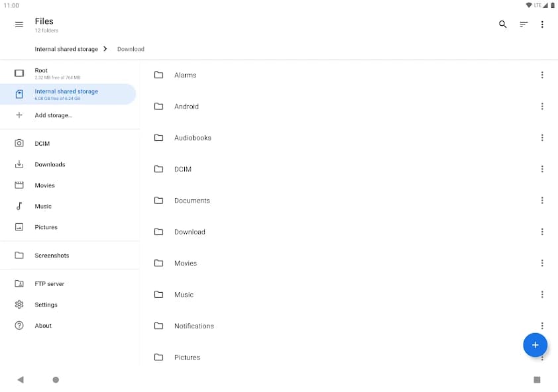Open the search function
The height and width of the screenshot is (392, 558).
pos(502,24)
